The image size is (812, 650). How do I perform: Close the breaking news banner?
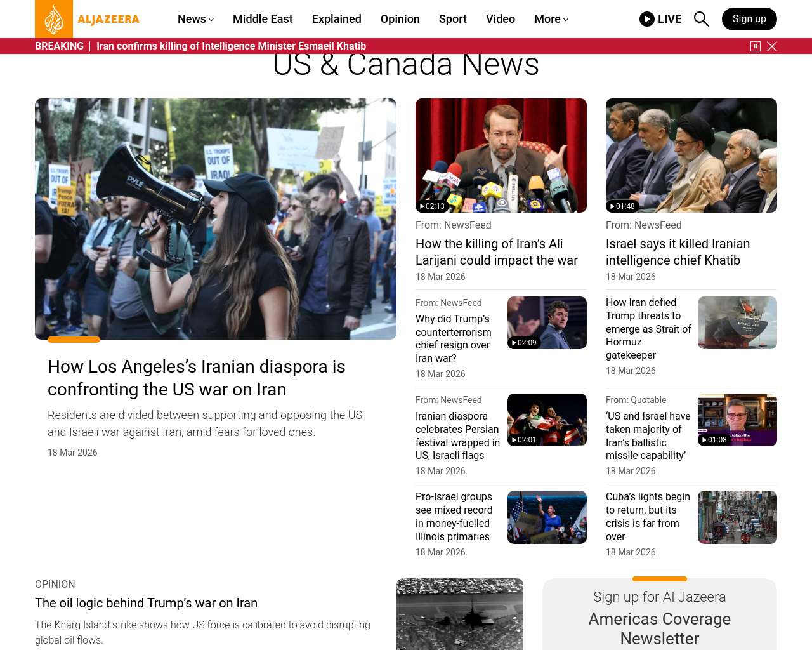click(772, 46)
